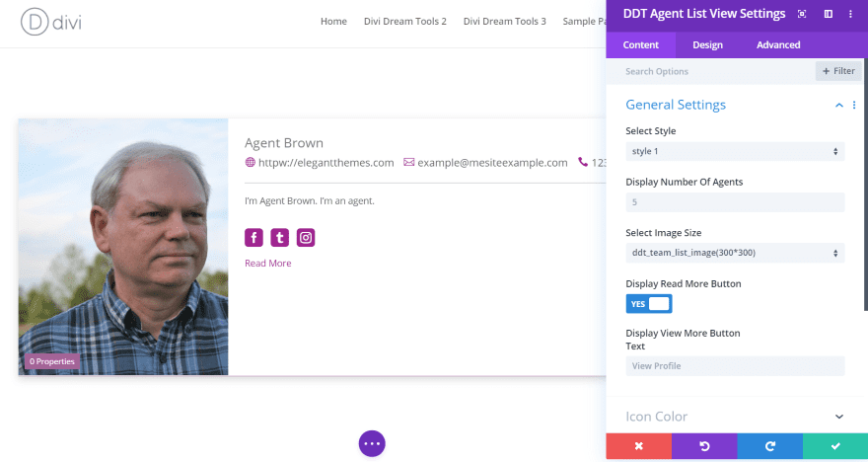The width and height of the screenshot is (868, 462).
Task: Click the Display Number Of Agents field
Action: click(x=735, y=202)
